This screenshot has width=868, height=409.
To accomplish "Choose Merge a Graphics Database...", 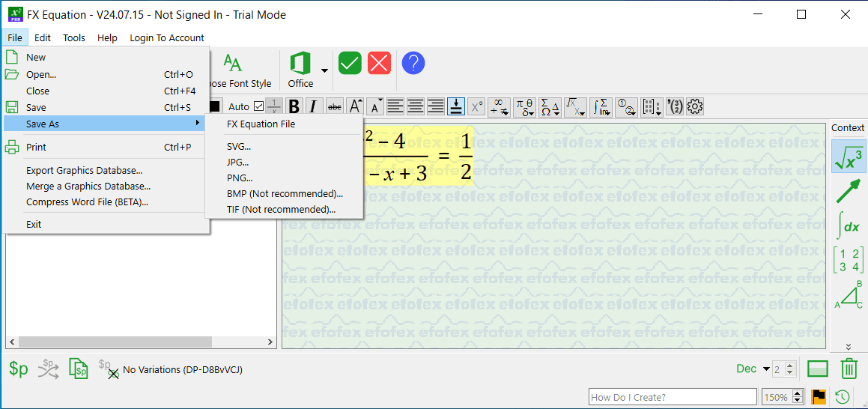I will point(106,186).
